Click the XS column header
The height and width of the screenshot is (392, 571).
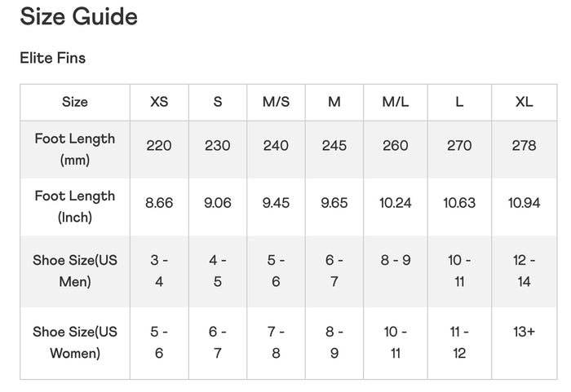tap(159, 102)
